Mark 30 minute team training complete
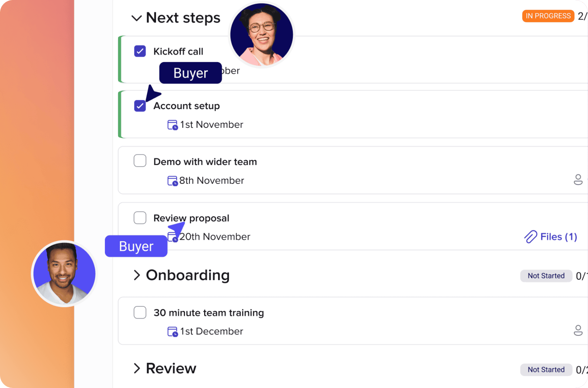Screen dimensions: 588x388 (x=140, y=312)
